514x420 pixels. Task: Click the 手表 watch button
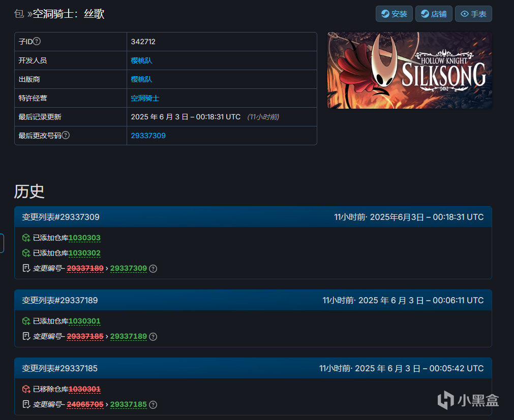coord(473,14)
